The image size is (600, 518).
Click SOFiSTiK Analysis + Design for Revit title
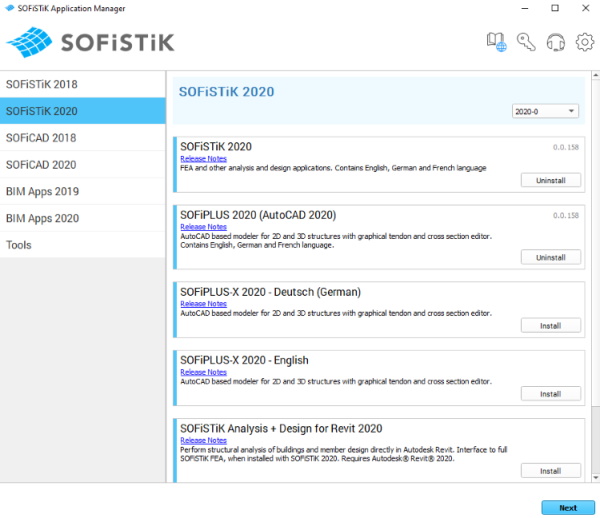point(281,428)
